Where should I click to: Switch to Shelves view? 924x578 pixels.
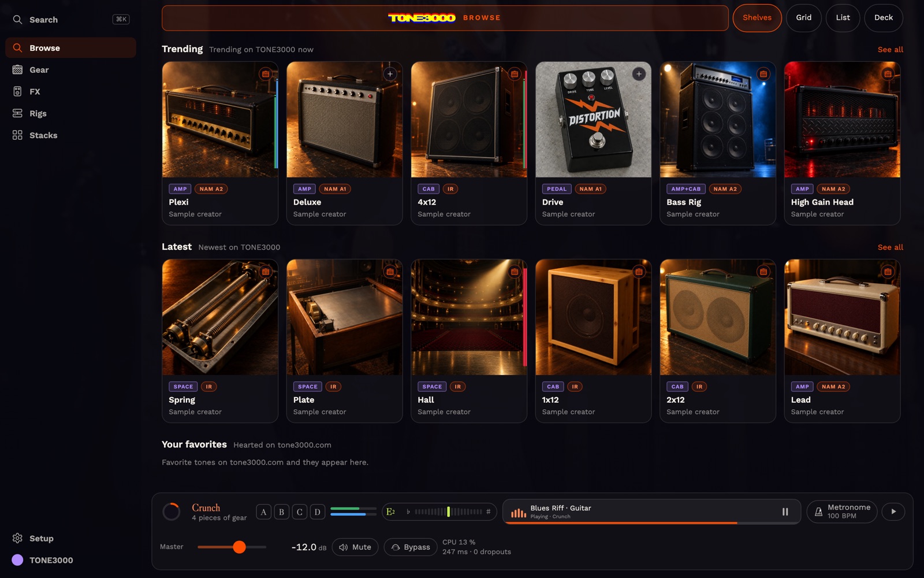(757, 18)
